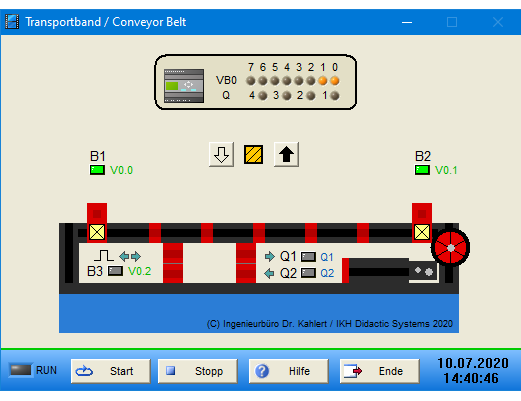Click the Start button
Image resolution: width=521 pixels, height=401 pixels.
(x=111, y=371)
